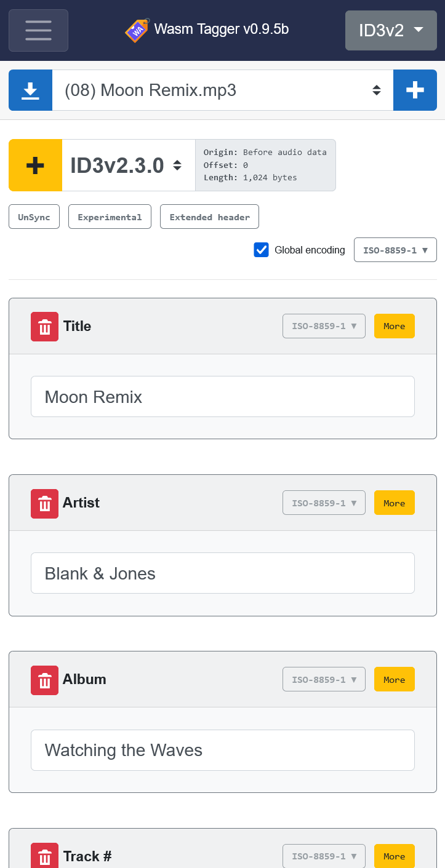Click the Wasm Tagger logo icon
Viewport: 445px width, 868px height.
(137, 30)
